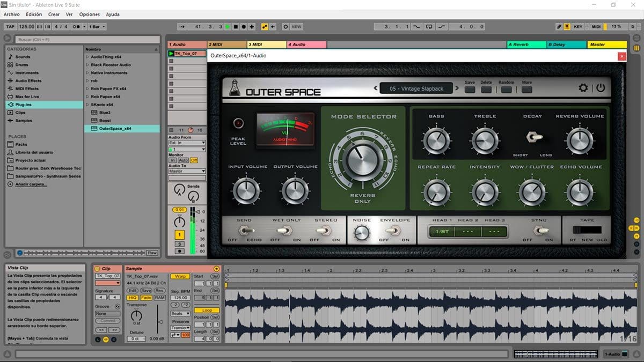Click the Random preset button in OuterSpace
The height and width of the screenshot is (362, 644).
coord(506,89)
